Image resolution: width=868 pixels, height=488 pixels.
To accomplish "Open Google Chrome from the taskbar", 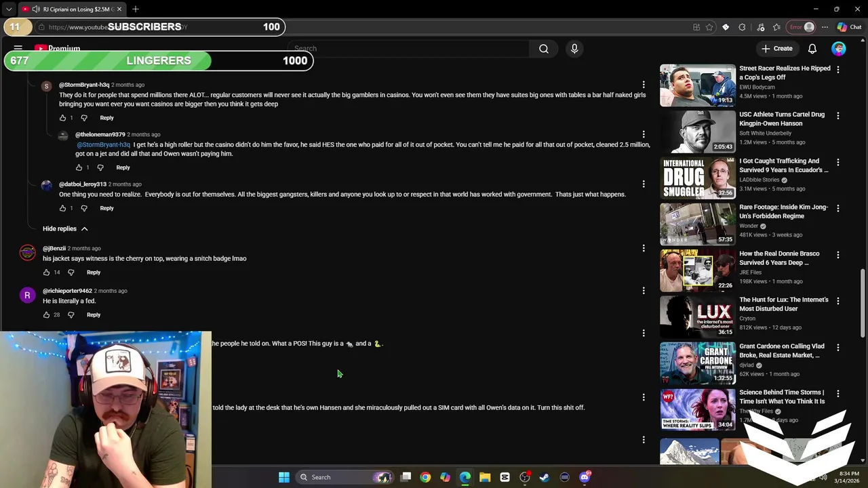I will (425, 477).
